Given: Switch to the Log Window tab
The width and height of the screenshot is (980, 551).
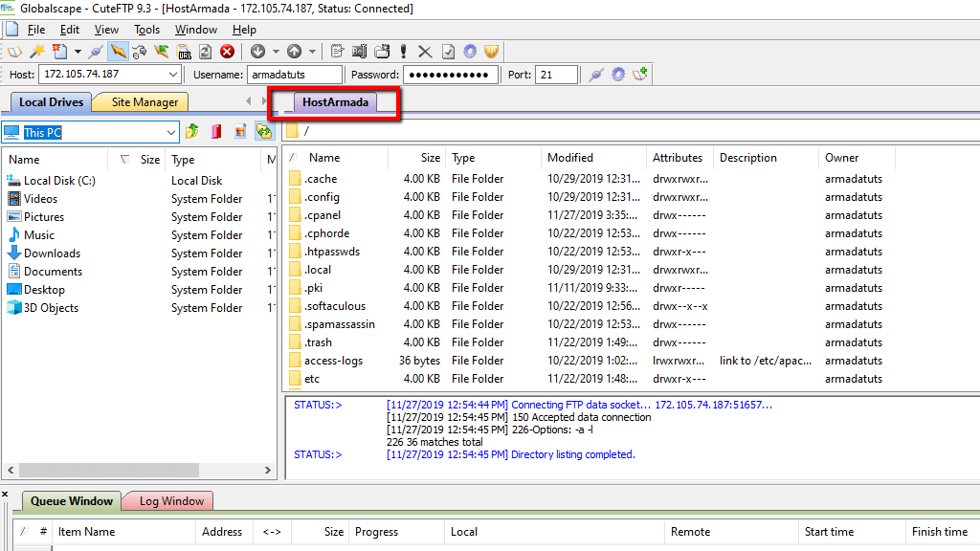Looking at the screenshot, I should [x=171, y=501].
